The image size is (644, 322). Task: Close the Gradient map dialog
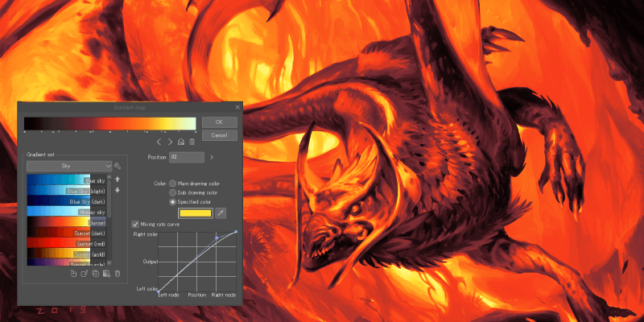tap(237, 107)
